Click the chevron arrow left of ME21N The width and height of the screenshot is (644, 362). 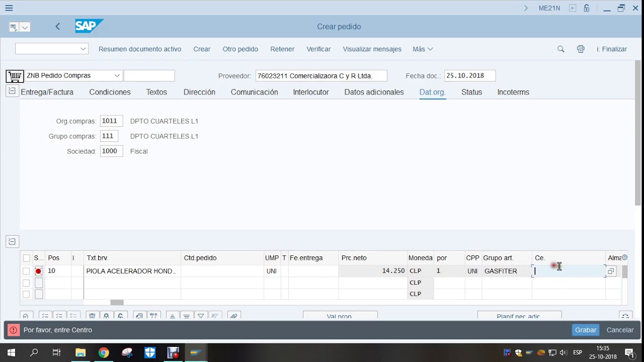click(526, 8)
